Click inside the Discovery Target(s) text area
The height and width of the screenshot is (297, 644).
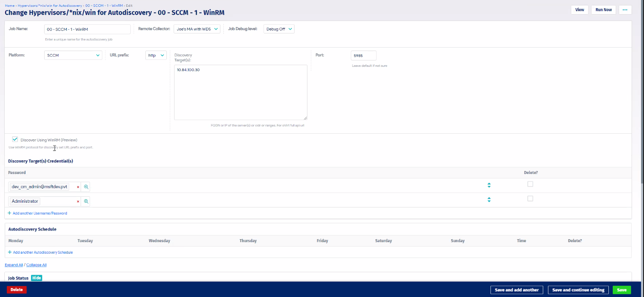click(x=240, y=92)
